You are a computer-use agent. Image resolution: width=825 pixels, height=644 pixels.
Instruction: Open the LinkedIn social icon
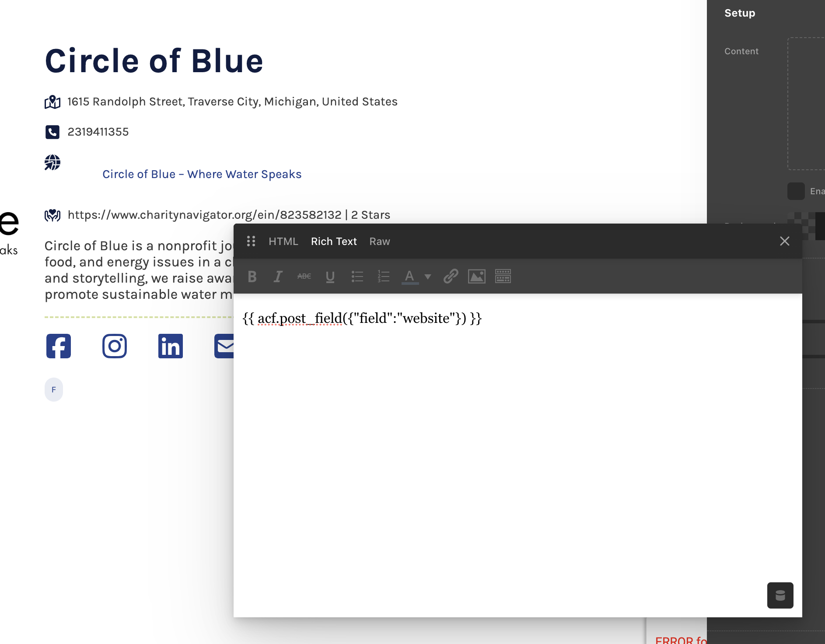click(x=171, y=346)
